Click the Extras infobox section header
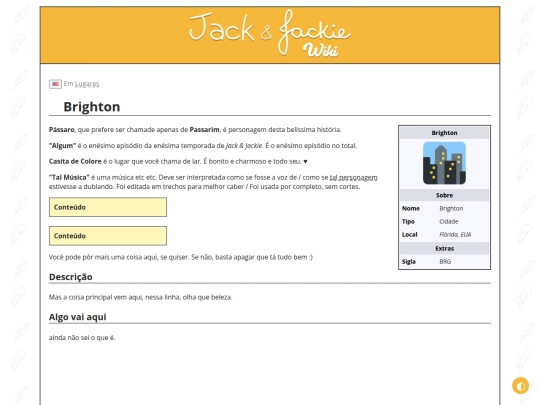540x405 pixels. [444, 248]
